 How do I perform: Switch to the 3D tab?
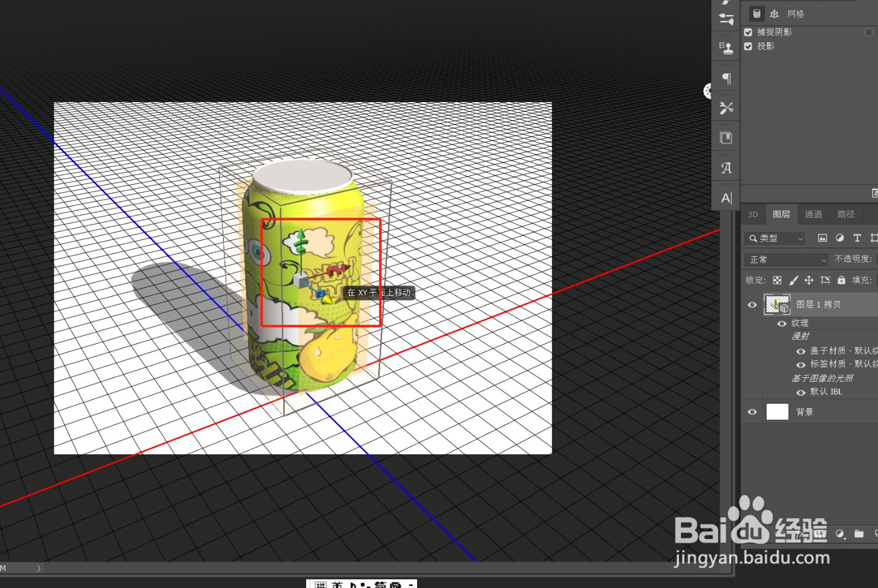click(x=753, y=214)
